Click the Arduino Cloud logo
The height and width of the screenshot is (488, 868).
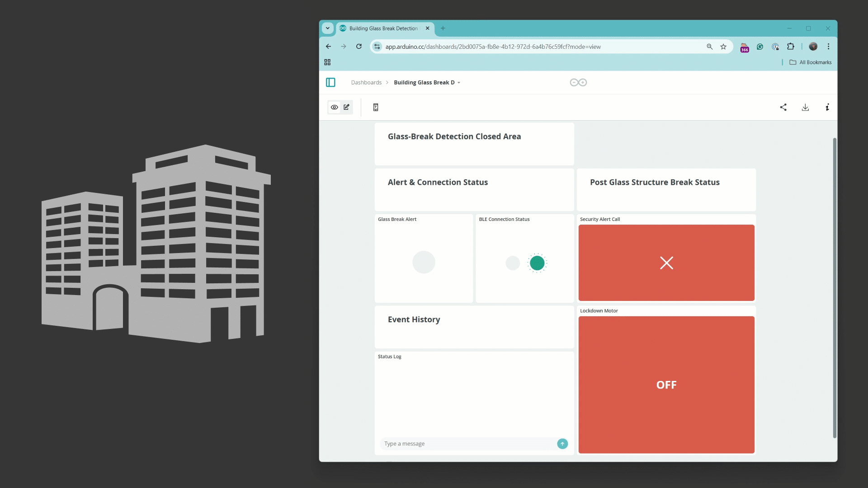pyautogui.click(x=578, y=82)
